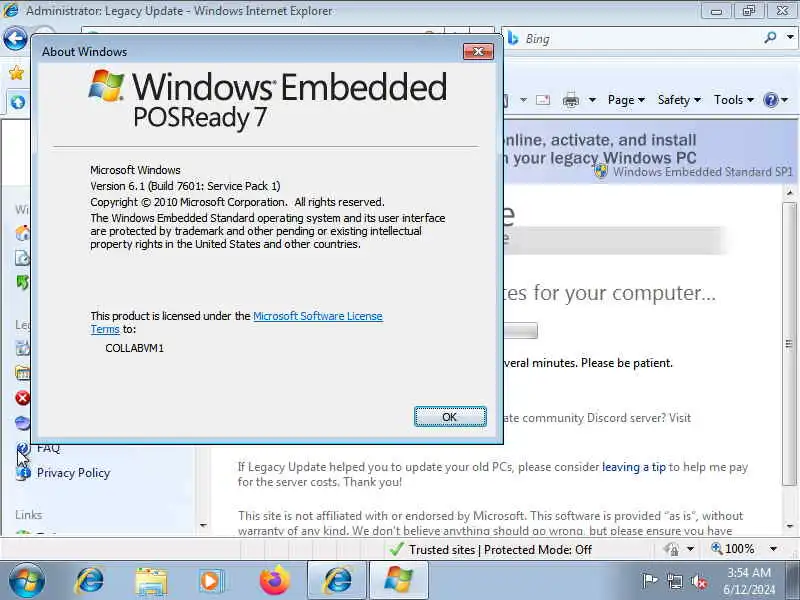The image size is (800, 600).
Task: Click the zoom magnifier icon in status bar
Action: (x=717, y=548)
